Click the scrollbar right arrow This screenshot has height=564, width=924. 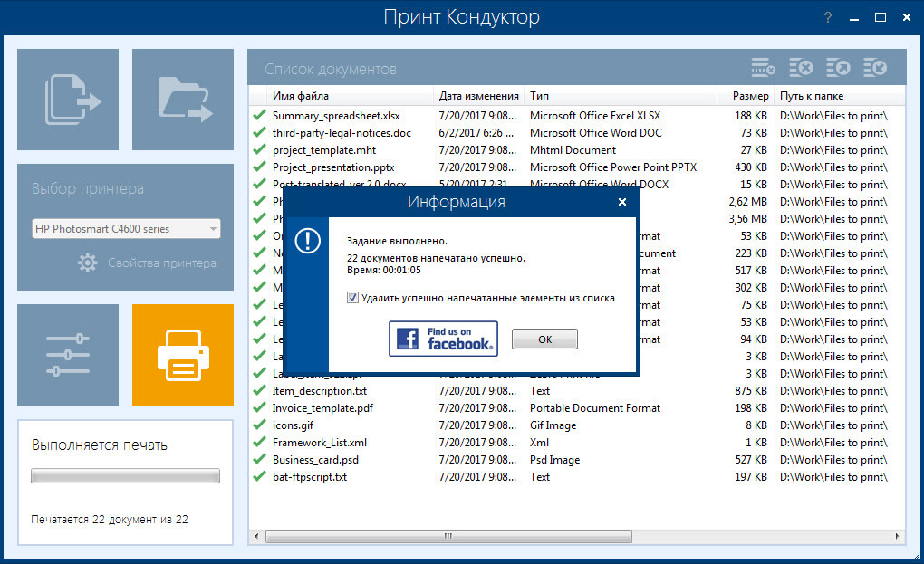click(x=897, y=536)
